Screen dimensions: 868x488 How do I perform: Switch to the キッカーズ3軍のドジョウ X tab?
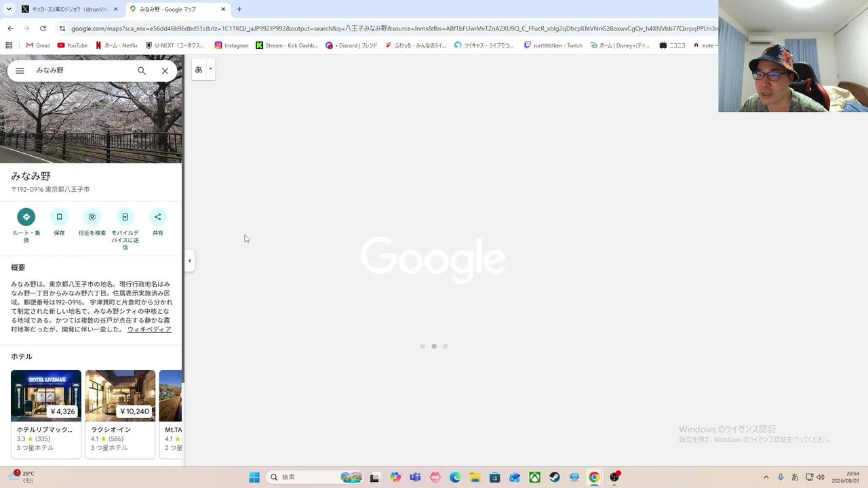click(x=70, y=9)
